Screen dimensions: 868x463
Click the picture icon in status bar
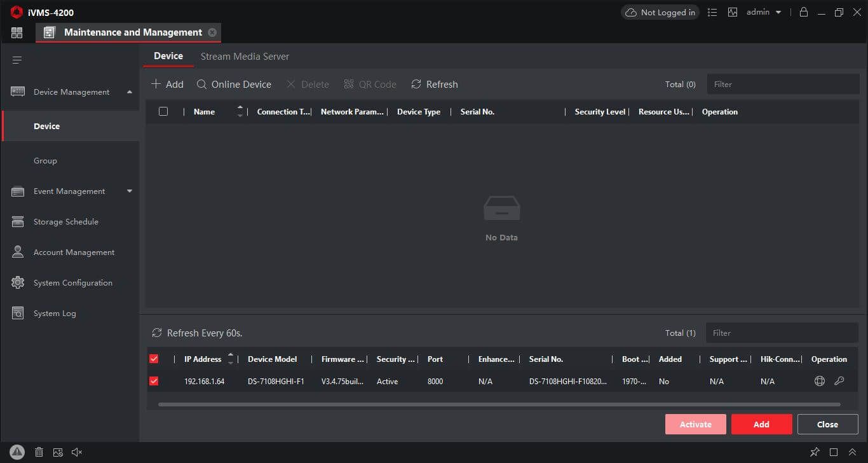coord(58,453)
